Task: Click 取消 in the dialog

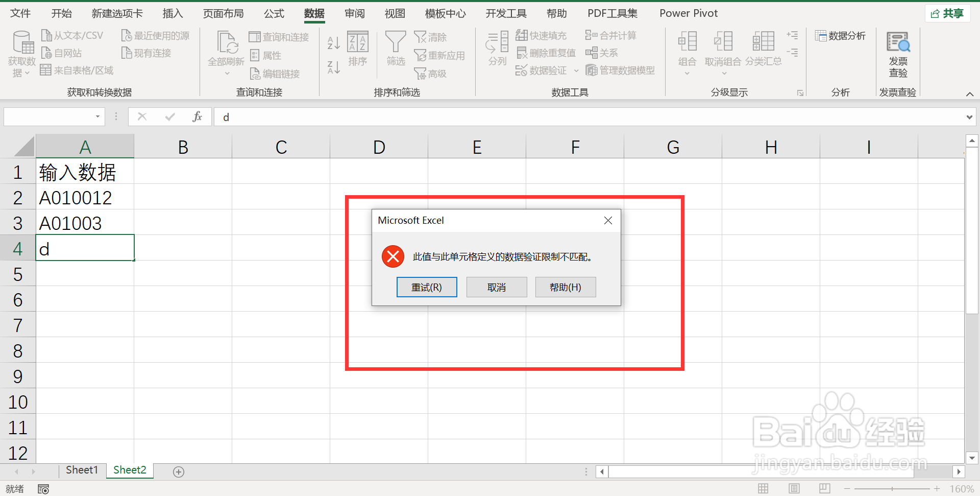Action: click(497, 287)
